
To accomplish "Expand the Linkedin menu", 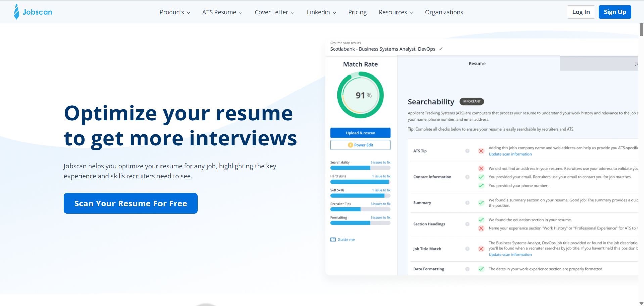I will (x=321, y=12).
